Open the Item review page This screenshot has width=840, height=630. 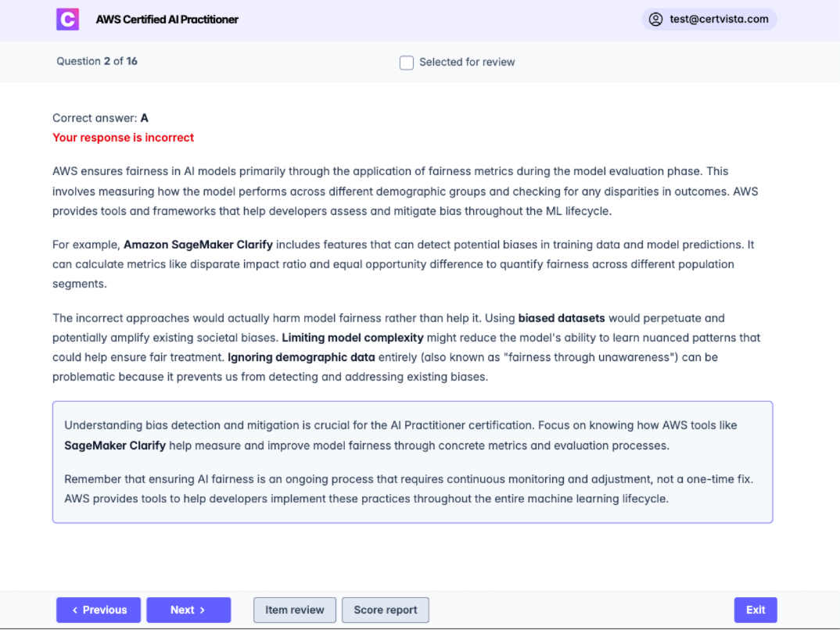click(295, 610)
